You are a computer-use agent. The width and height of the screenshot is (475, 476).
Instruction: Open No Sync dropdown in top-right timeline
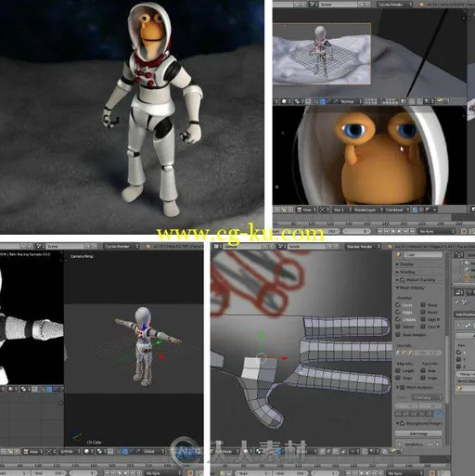(x=437, y=231)
